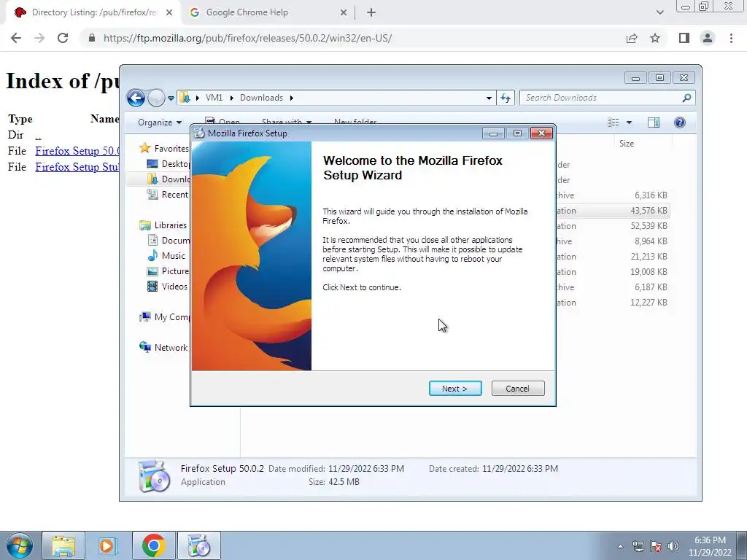Open Windows Start menu

coord(19,545)
